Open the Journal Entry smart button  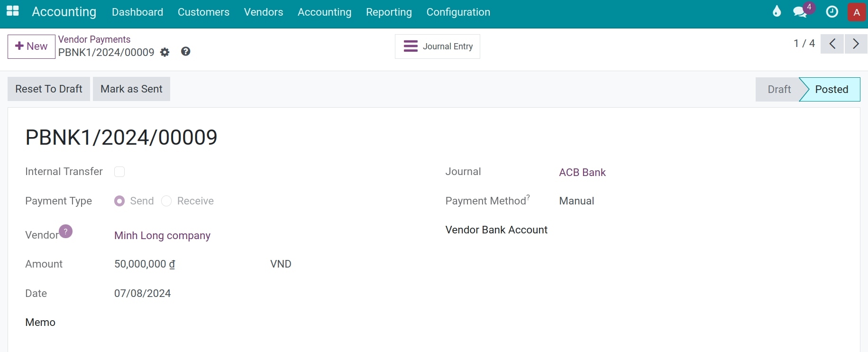[438, 46]
